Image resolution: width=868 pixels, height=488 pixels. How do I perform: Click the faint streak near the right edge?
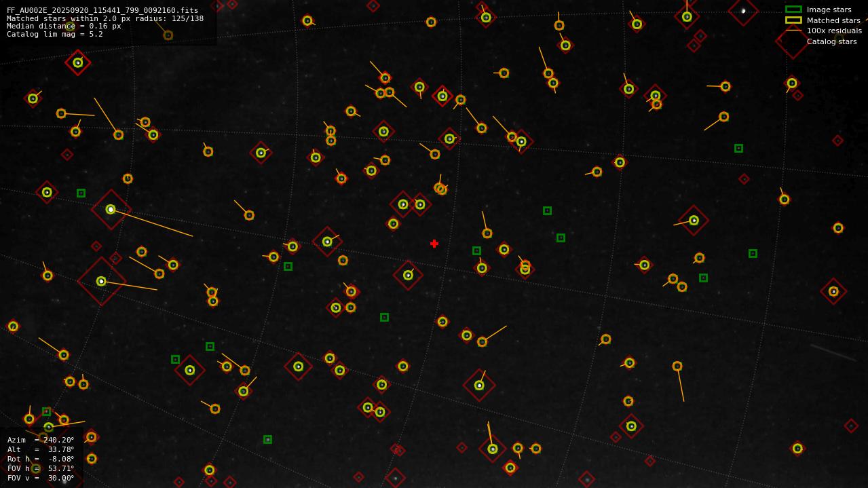[x=833, y=352]
